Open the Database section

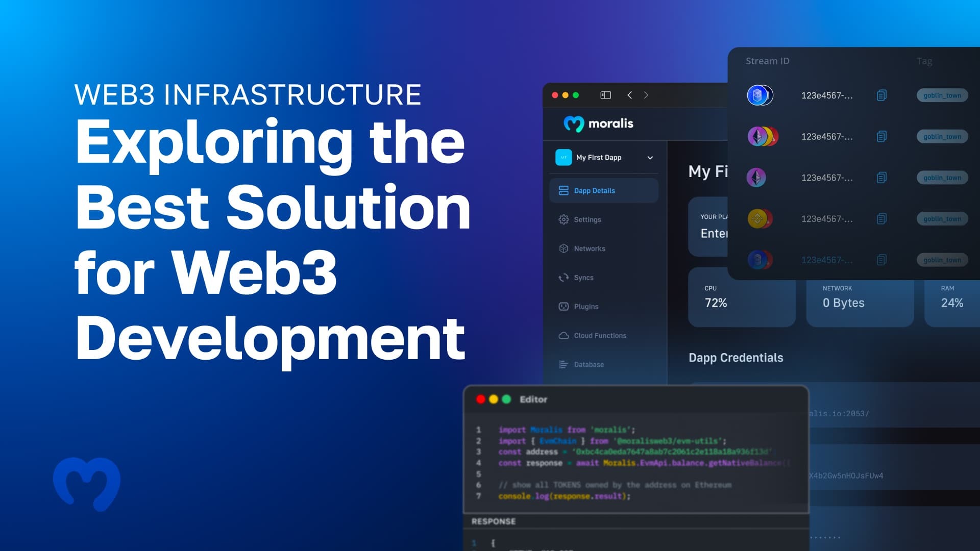click(589, 364)
